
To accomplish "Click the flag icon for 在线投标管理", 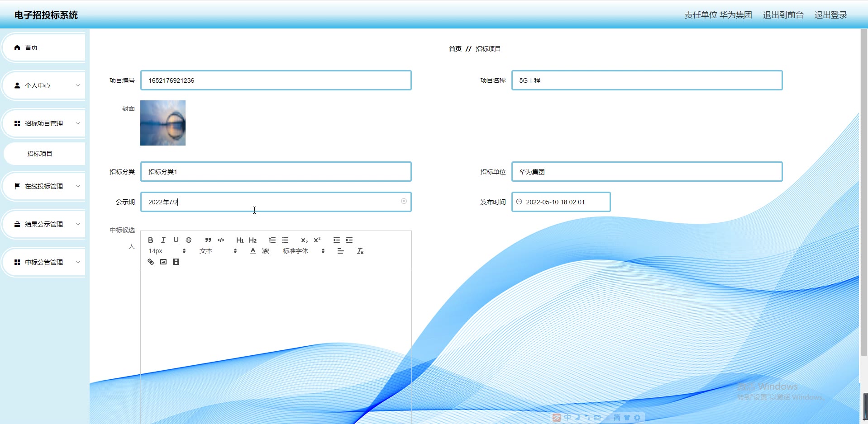I will [x=17, y=186].
